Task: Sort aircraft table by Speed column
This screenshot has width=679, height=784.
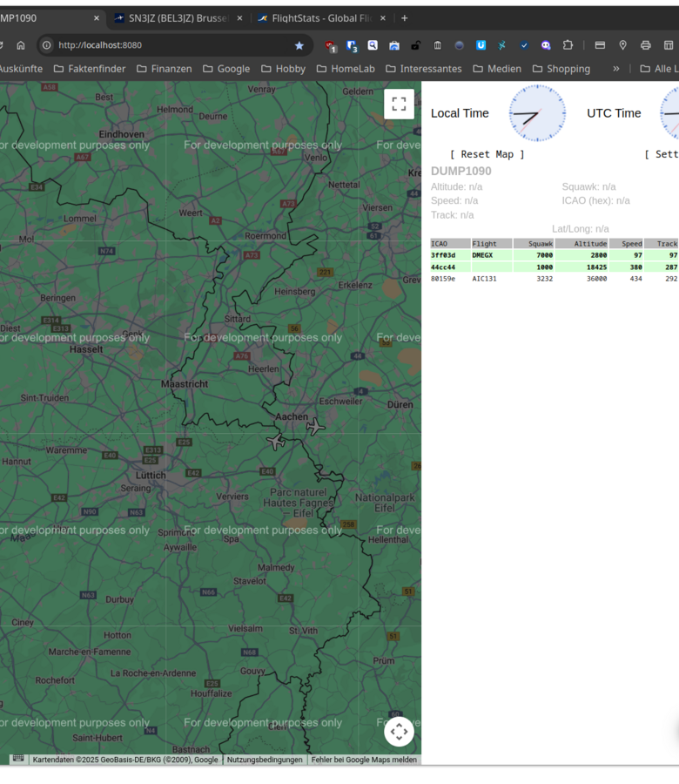Action: point(626,244)
